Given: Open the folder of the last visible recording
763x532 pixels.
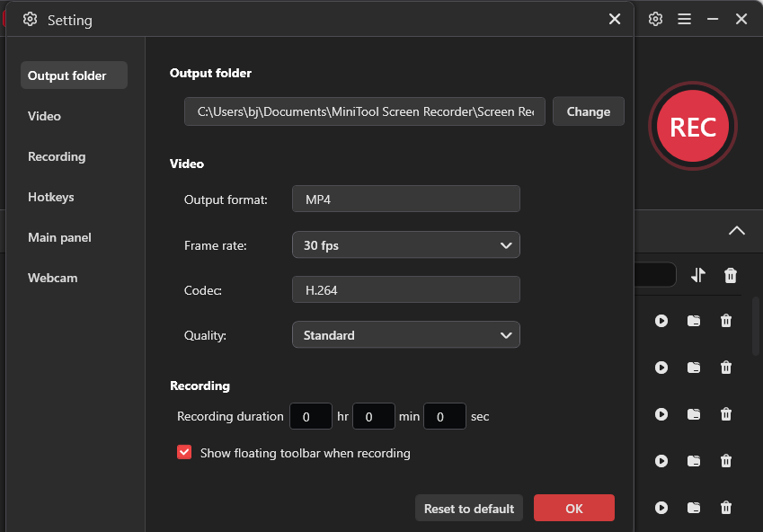Looking at the screenshot, I should pos(694,508).
